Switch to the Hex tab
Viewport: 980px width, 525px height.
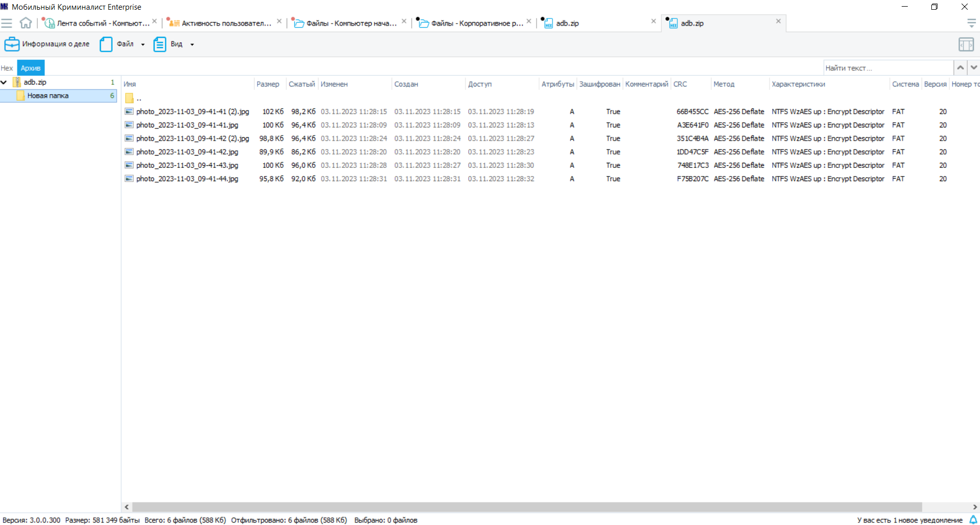[7, 68]
